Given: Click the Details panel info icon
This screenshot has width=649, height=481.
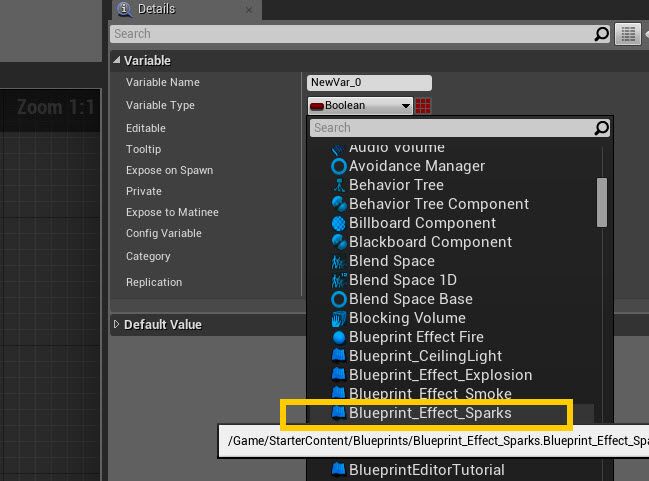Looking at the screenshot, I should (x=125, y=9).
